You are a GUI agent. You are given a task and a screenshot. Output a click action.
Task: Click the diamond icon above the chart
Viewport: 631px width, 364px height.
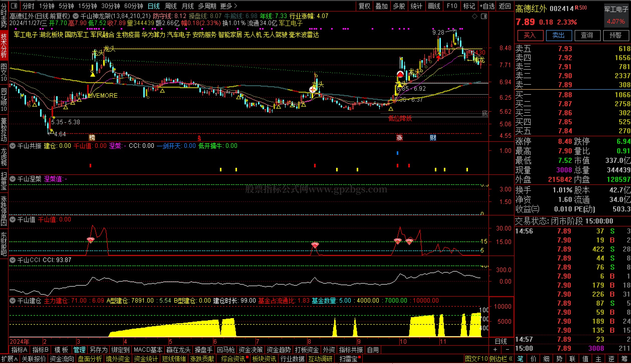coord(474,16)
